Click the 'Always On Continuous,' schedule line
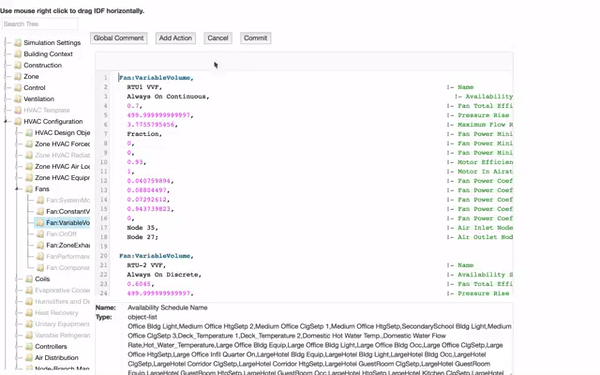600x375 pixels. pyautogui.click(x=168, y=97)
